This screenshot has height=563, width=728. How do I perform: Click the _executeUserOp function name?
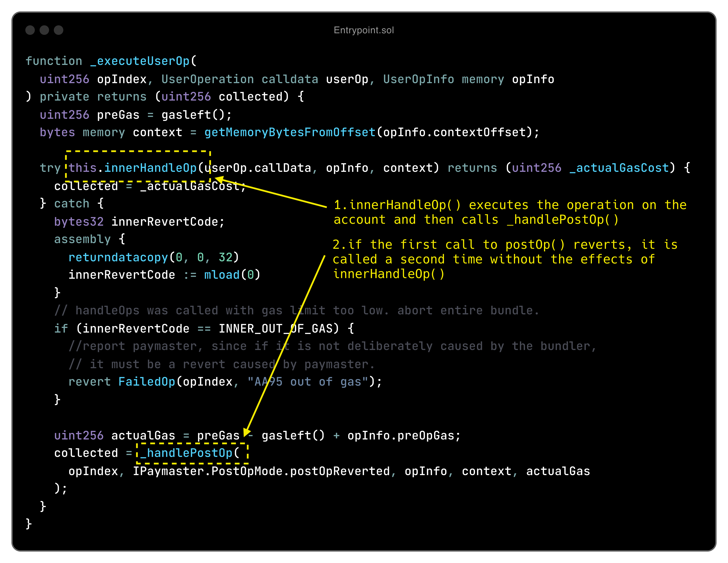point(140,61)
